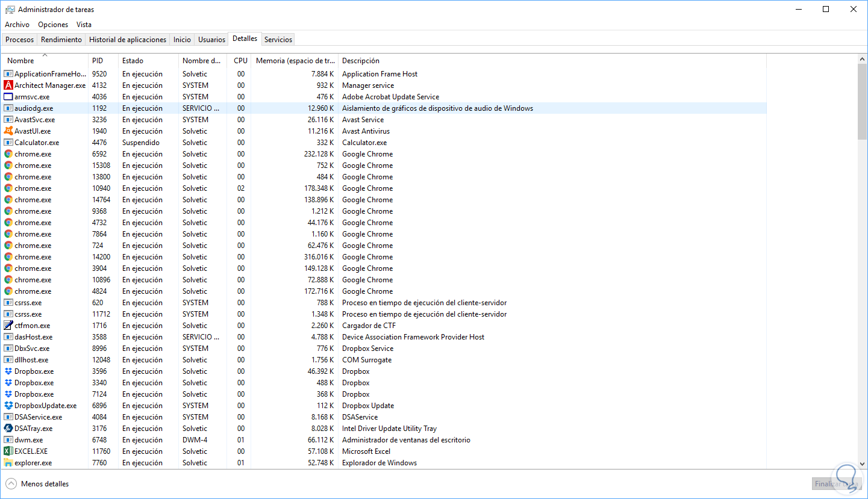Select the Calculator.exe process icon

(8, 143)
